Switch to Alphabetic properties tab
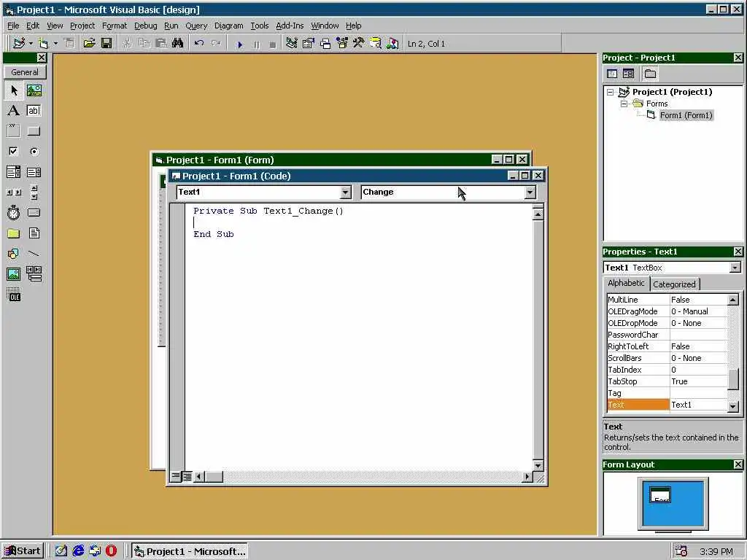The height and width of the screenshot is (560, 747). click(626, 283)
